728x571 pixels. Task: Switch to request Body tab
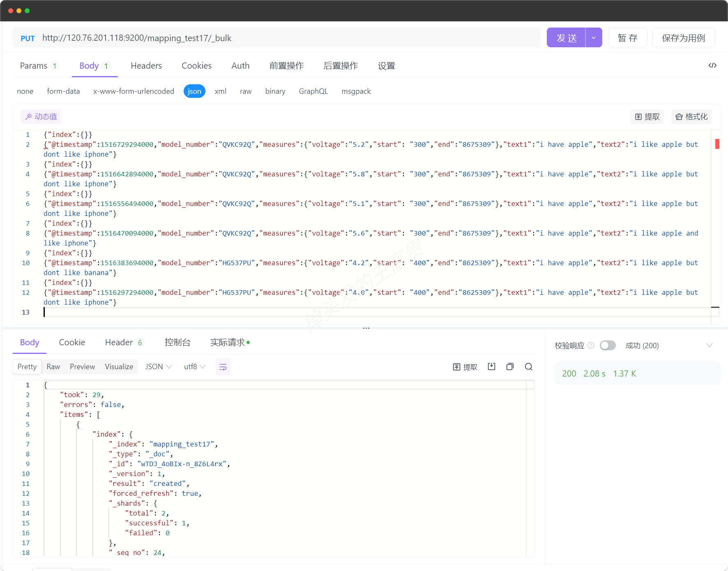click(x=94, y=66)
